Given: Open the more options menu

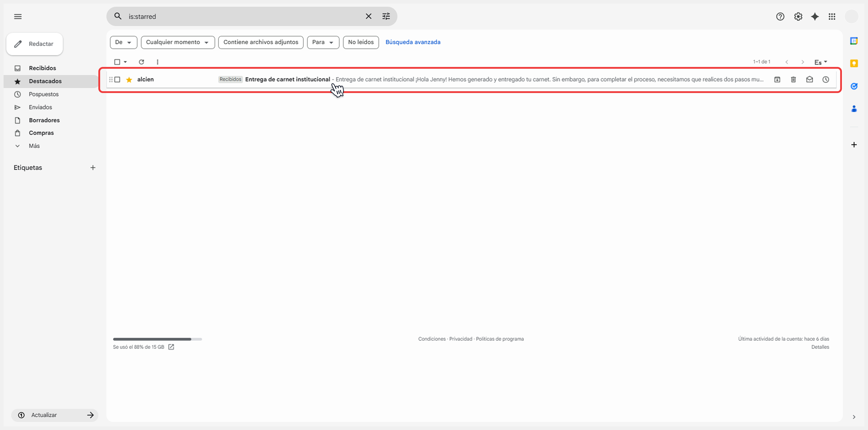Looking at the screenshot, I should coord(157,62).
